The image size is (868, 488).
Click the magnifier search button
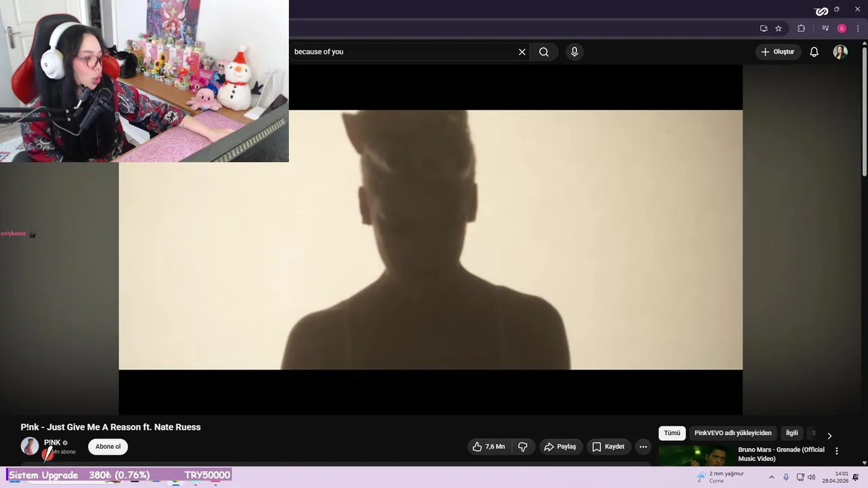[x=544, y=52]
